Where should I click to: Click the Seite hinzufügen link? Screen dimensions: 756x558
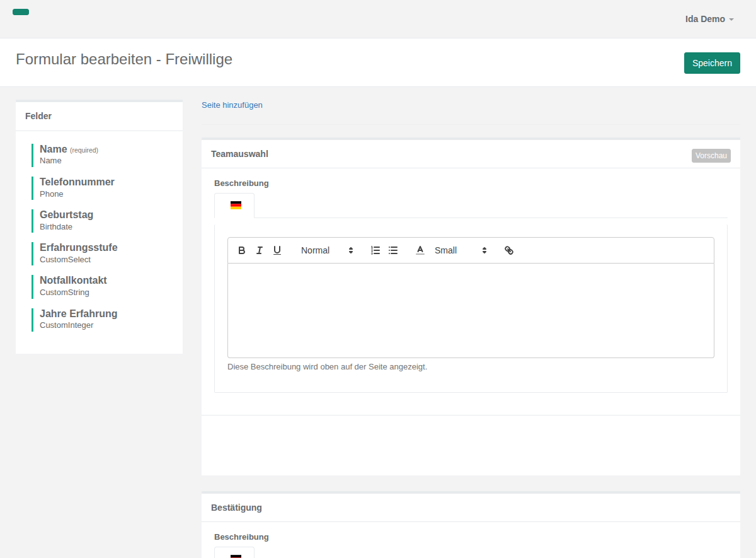232,105
